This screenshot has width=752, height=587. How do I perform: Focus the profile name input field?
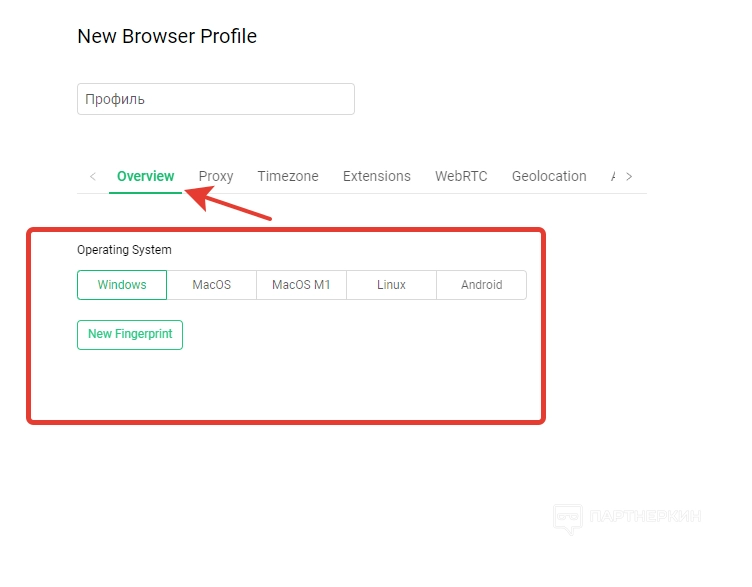point(215,99)
